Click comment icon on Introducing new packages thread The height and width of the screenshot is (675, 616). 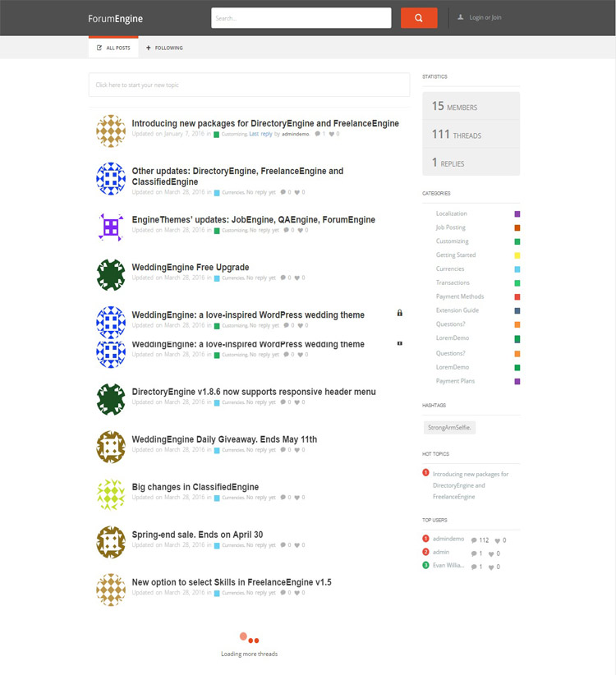pos(317,134)
